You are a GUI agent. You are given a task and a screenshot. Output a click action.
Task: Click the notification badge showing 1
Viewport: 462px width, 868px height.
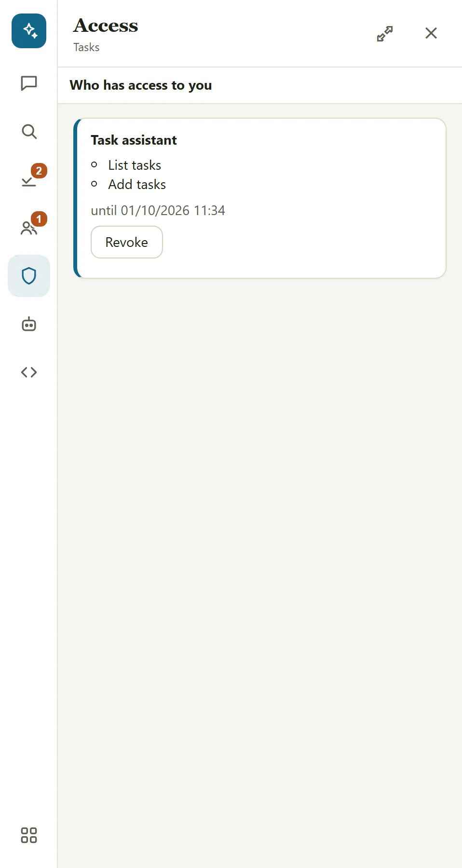click(39, 219)
